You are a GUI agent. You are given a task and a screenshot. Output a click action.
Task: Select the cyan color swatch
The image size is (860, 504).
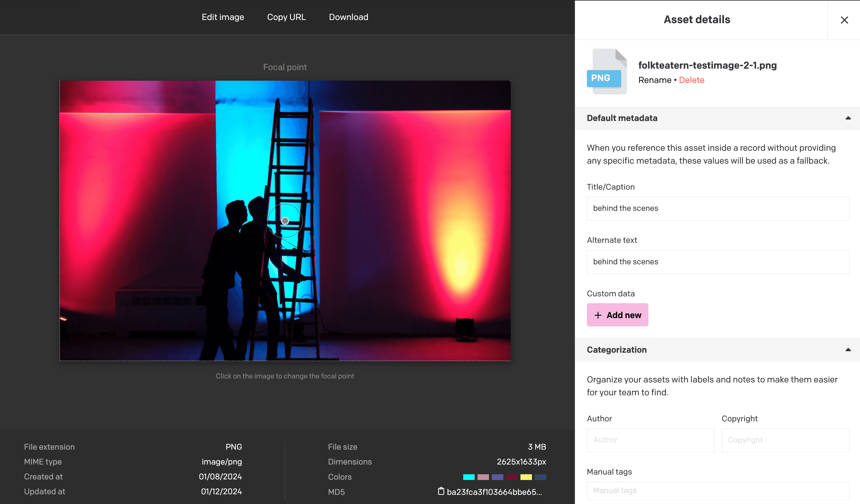(x=469, y=477)
